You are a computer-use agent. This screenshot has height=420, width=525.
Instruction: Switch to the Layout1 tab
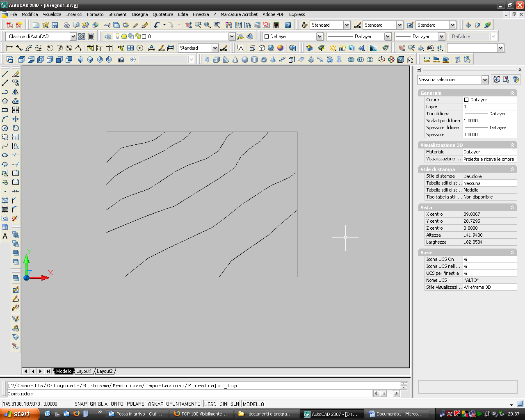(84, 371)
